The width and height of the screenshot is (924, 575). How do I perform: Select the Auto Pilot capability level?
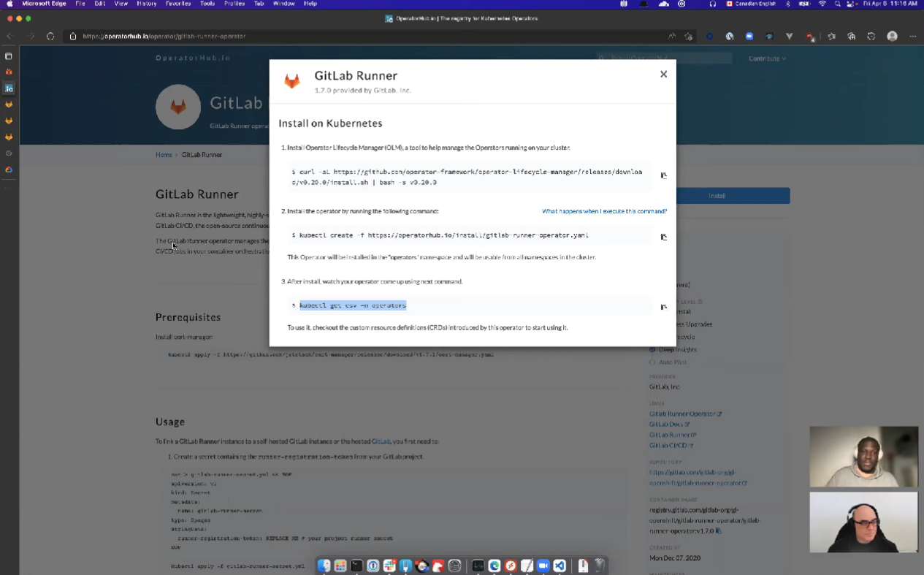[652, 362]
